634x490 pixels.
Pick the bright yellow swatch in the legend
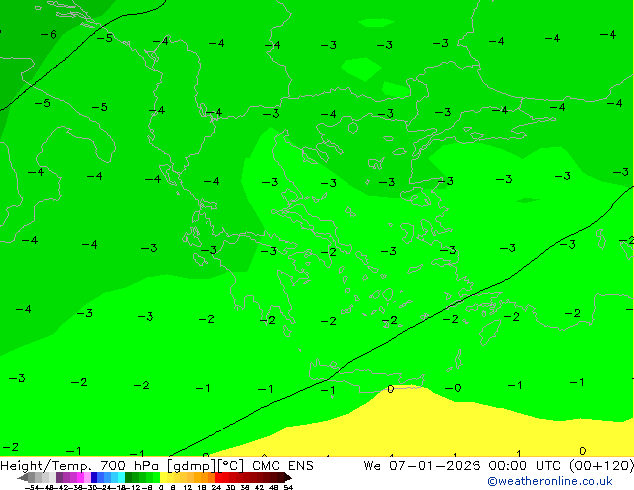point(164,478)
